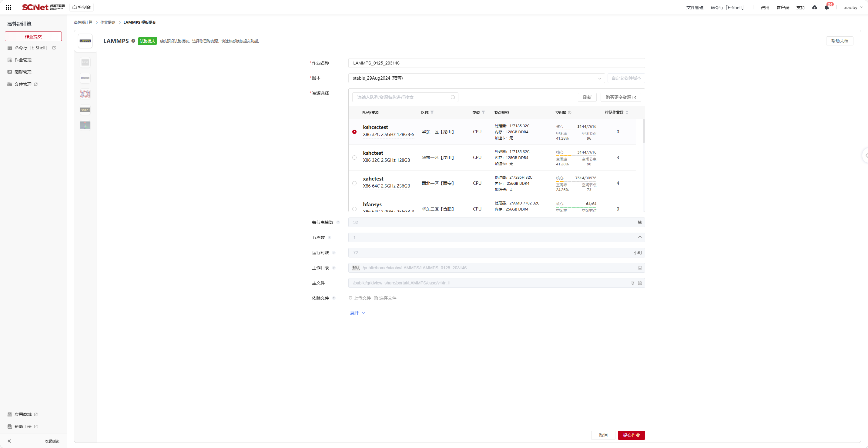Click the 帮助文档 button
Screen dimensions: 868x448
pos(840,41)
